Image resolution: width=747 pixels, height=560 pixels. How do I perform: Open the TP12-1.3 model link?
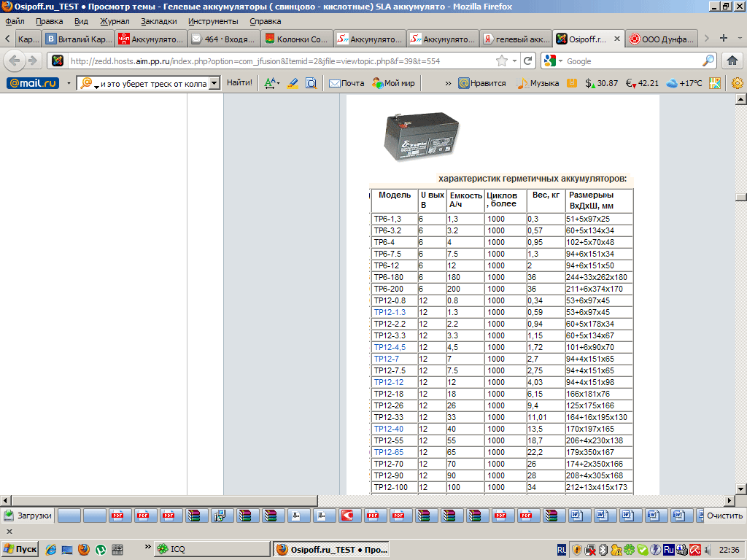coord(389,312)
